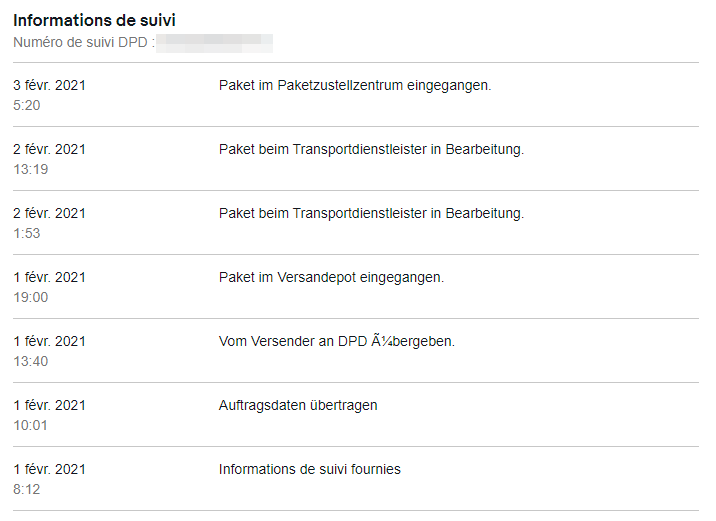Click "Informations de suivi fournies" status text
The image size is (716, 521).
[x=309, y=469]
